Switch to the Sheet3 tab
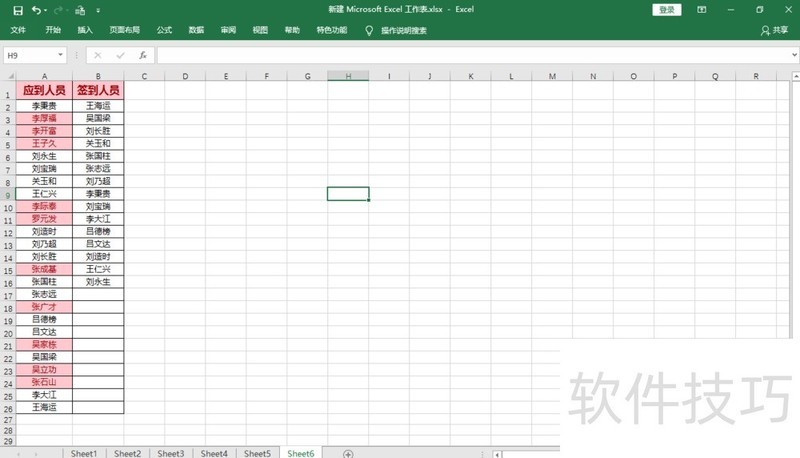 pos(170,453)
